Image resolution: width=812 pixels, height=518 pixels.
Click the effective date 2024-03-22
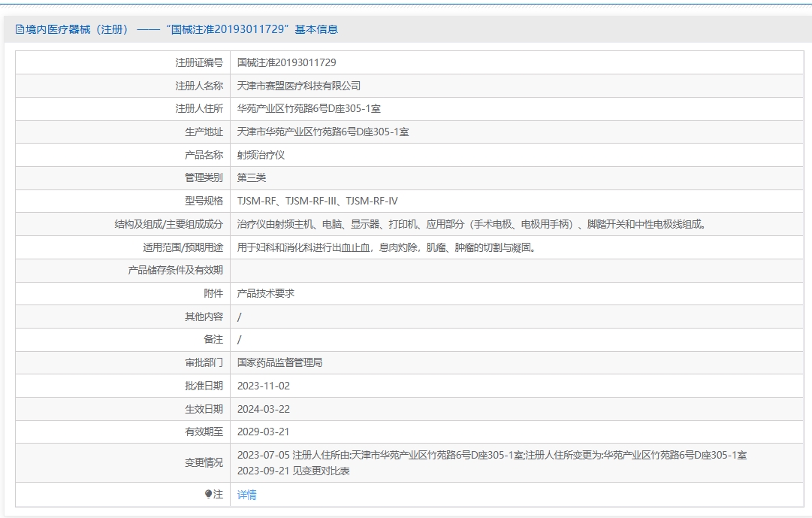pos(264,409)
